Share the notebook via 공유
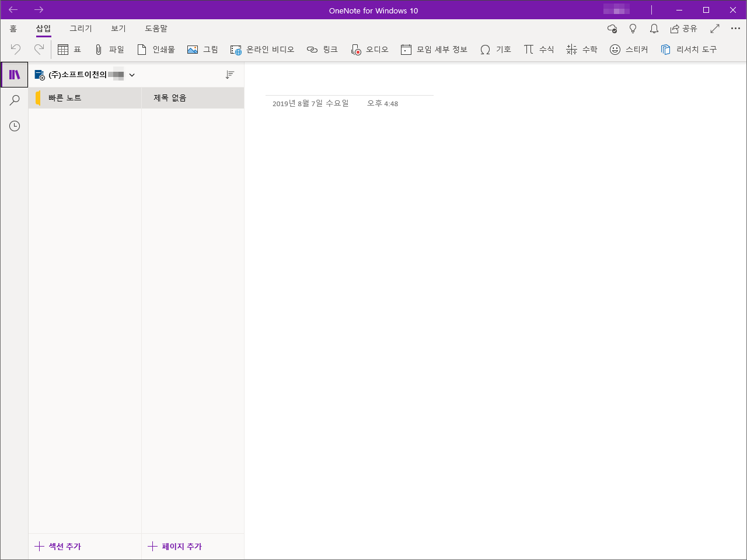This screenshot has height=560, width=747. pyautogui.click(x=683, y=28)
